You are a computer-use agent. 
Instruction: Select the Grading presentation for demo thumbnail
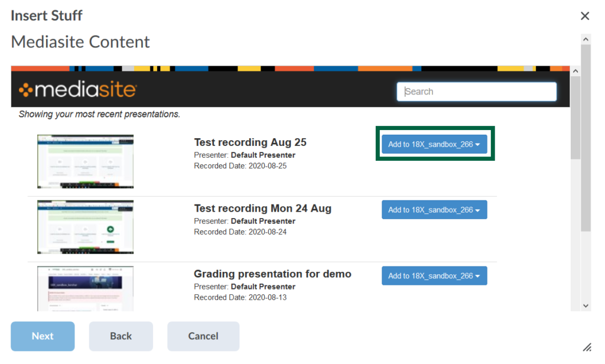click(85, 288)
